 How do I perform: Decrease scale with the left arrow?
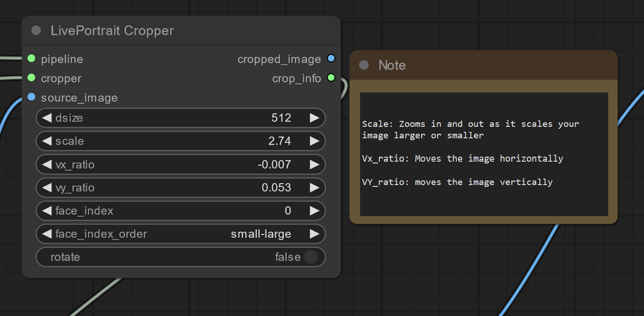[47, 141]
